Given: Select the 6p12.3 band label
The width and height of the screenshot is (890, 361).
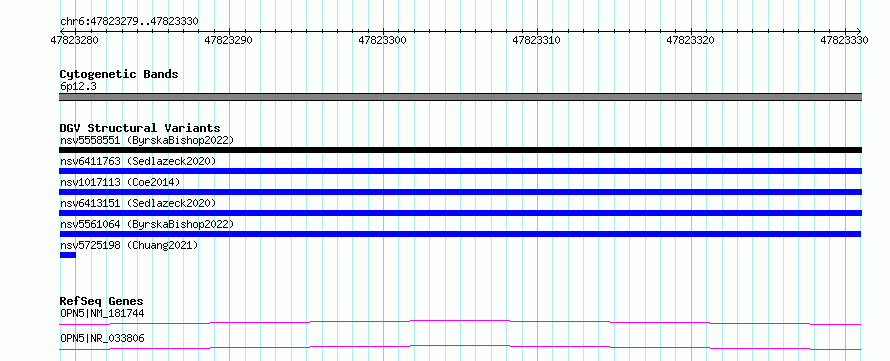Looking at the screenshot, I should pos(78,87).
